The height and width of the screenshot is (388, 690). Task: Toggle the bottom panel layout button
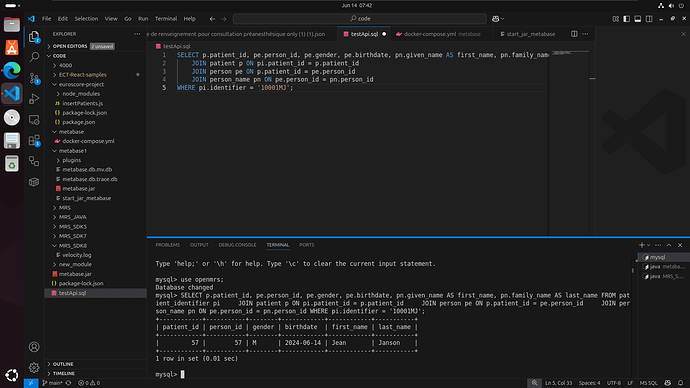coord(638,19)
